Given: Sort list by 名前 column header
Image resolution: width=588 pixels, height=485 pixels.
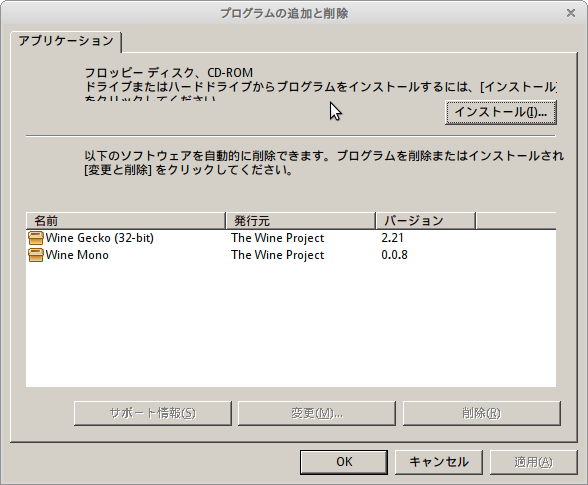Looking at the screenshot, I should 126,221.
